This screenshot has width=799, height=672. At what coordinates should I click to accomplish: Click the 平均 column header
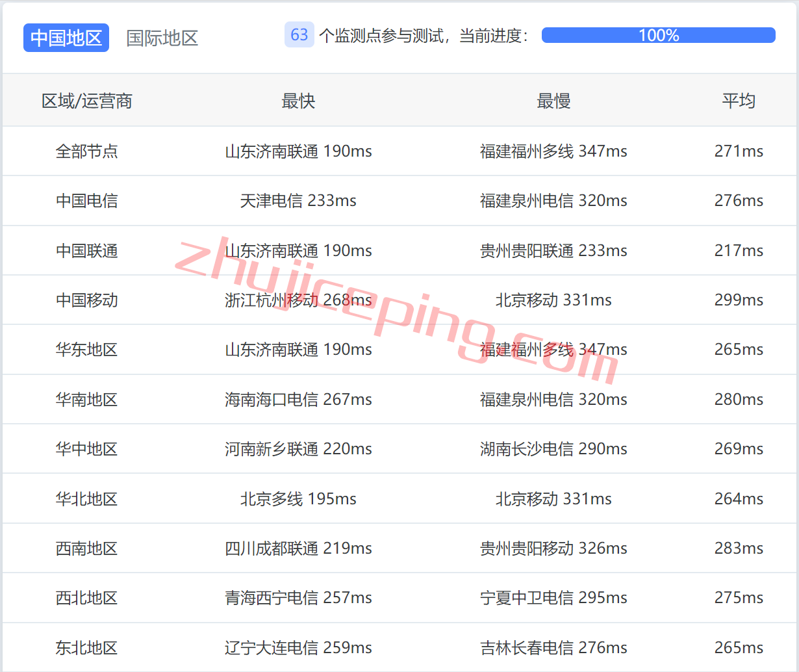[x=739, y=101]
